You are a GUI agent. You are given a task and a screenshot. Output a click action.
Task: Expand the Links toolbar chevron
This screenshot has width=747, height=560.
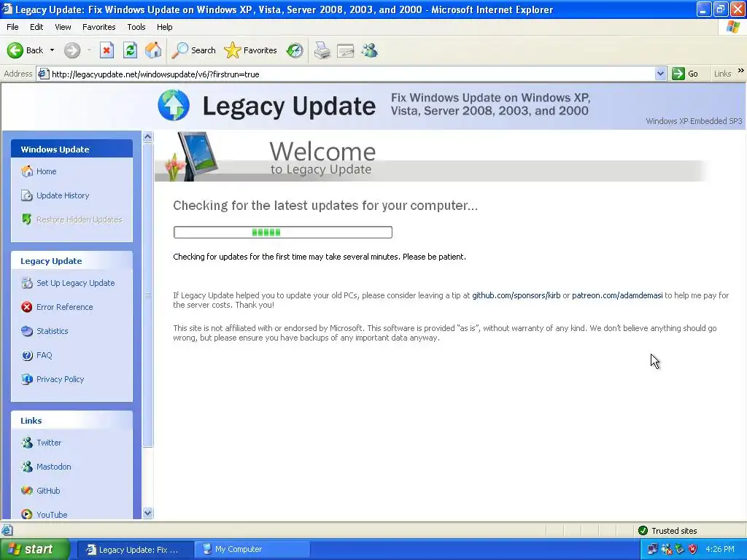741,71
